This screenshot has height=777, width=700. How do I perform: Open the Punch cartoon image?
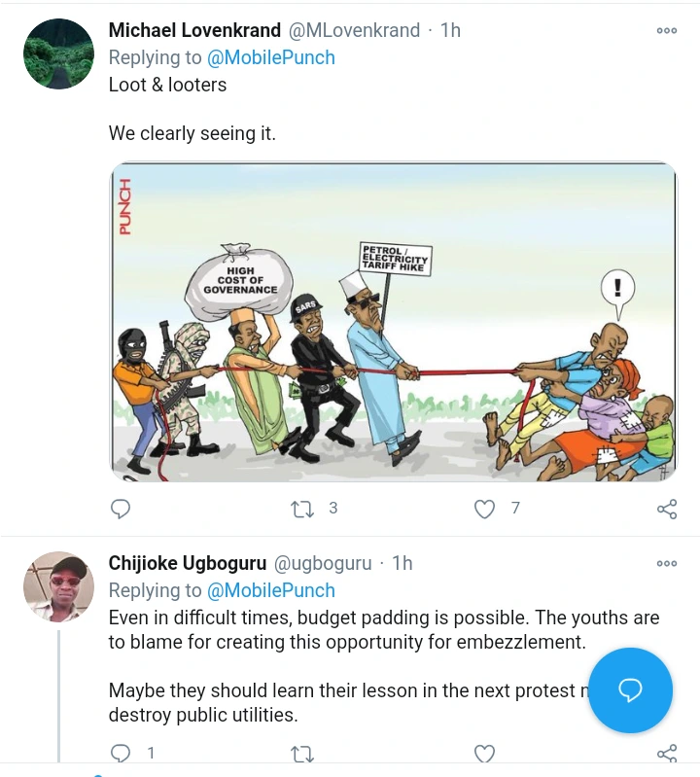393,321
